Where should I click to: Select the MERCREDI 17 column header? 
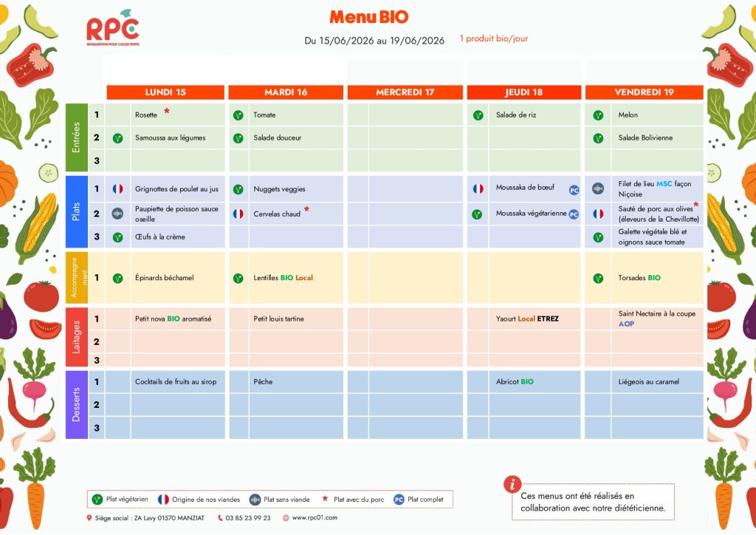pos(405,92)
